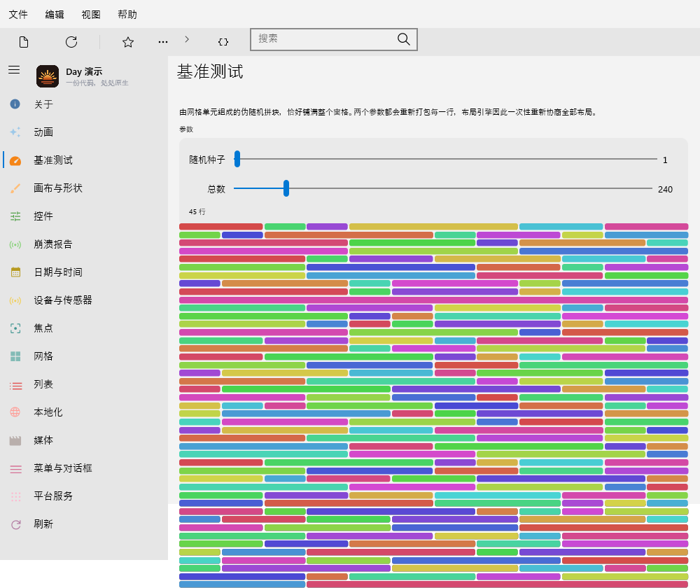This screenshot has height=588, width=700.
Task: Select the 基准测试 gauge icon
Action: pos(15,160)
